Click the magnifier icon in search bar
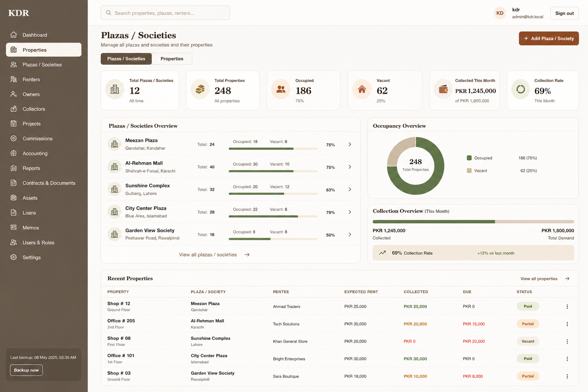Screen dimensions: 588x392 [x=109, y=13]
